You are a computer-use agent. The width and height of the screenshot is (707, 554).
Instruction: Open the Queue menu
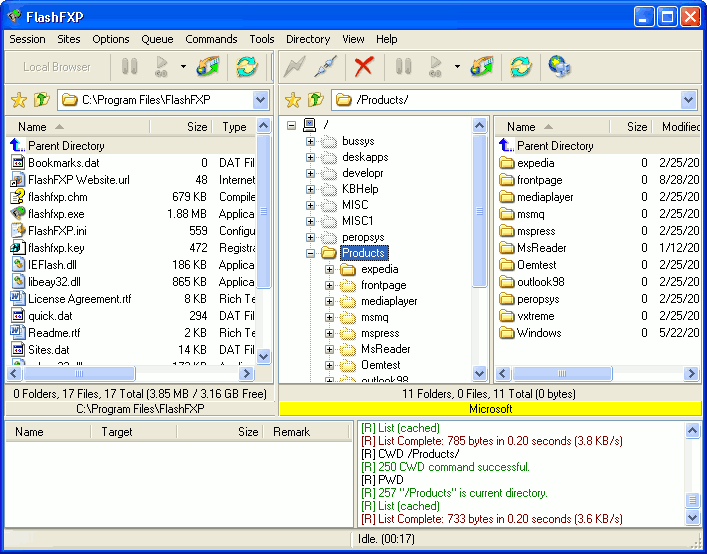pos(157,39)
